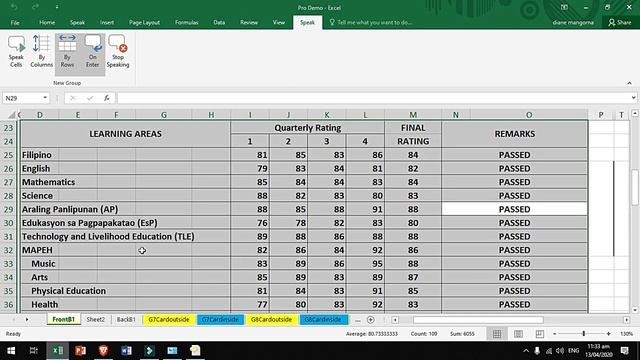Image resolution: width=640 pixels, height=360 pixels.
Task: Open the Page Layout tab
Action: tap(144, 22)
